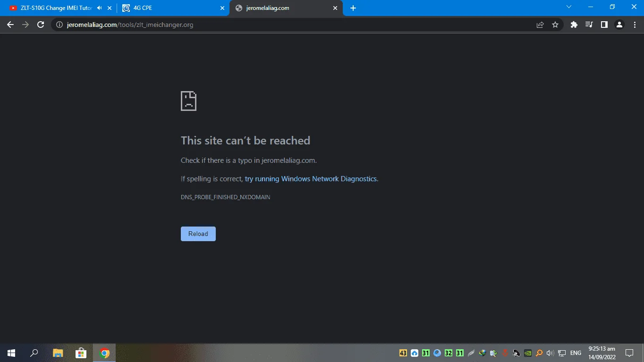Click the yellow 43 tray icon
The height and width of the screenshot is (362, 644).
pyautogui.click(x=403, y=353)
